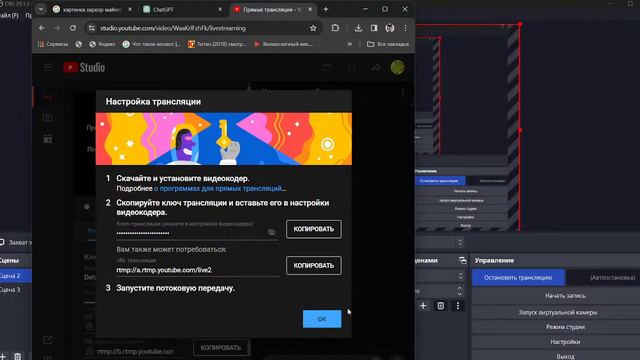Open the Chrome side panel icon
The image size is (640, 360).
pos(374,28)
